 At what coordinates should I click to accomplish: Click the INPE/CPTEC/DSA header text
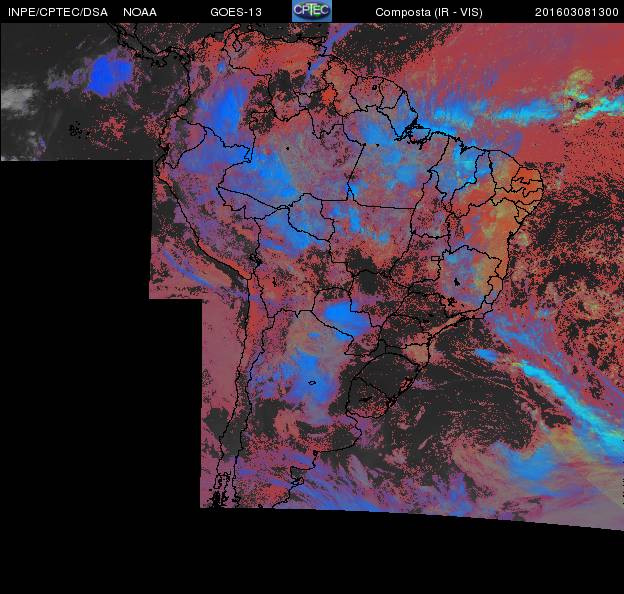pos(58,12)
